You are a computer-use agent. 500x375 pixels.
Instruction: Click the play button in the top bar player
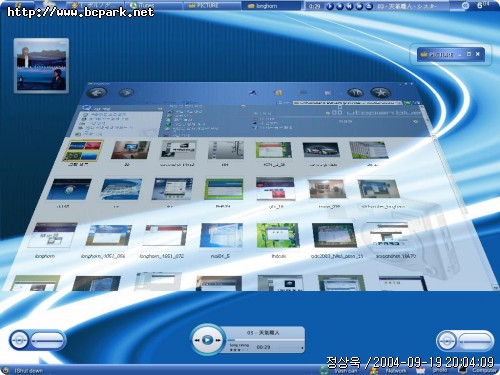[x=329, y=6]
